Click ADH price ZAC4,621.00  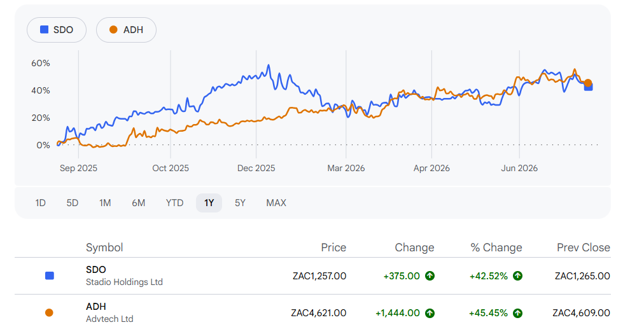click(319, 313)
